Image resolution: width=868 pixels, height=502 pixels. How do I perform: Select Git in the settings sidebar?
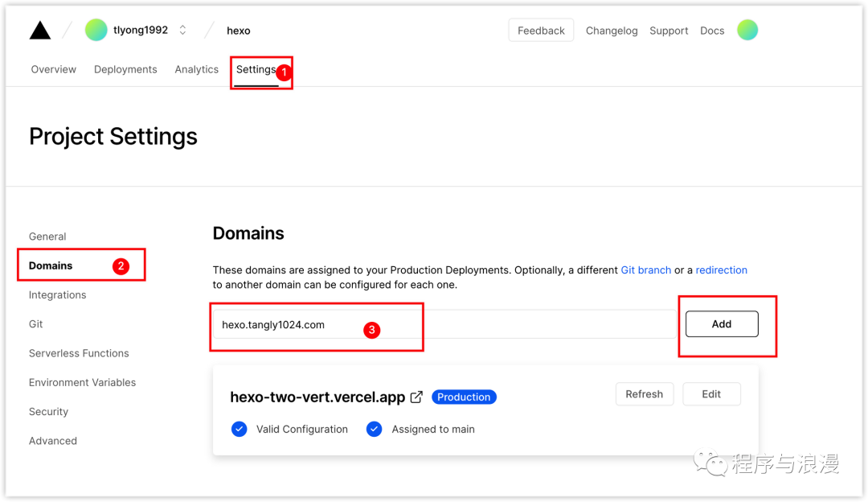tap(36, 324)
